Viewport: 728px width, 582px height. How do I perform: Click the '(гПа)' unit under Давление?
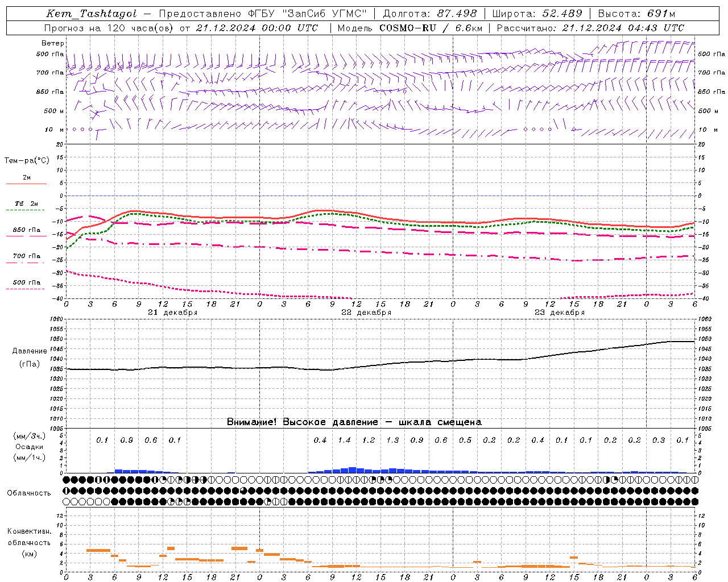click(30, 364)
